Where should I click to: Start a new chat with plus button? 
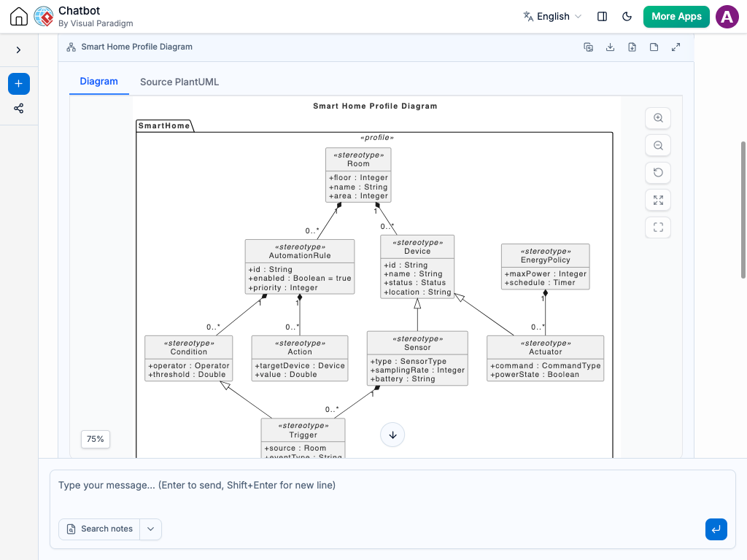(18, 84)
